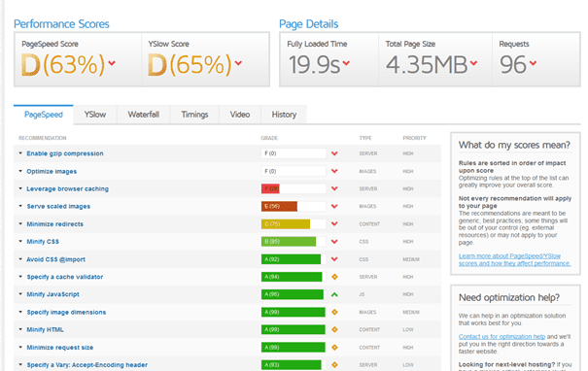
Task: Click orange diamond for Vary: Accept-Encoding header
Action: (x=334, y=364)
